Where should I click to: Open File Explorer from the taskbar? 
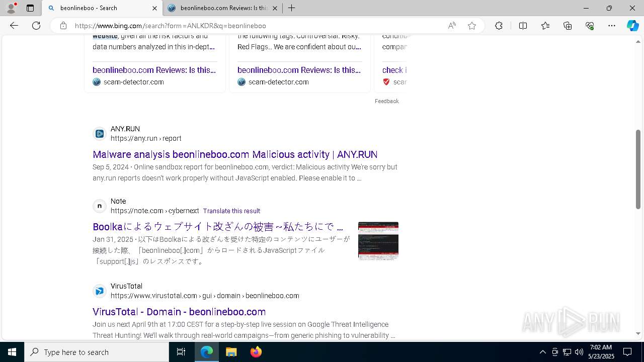pos(231,352)
